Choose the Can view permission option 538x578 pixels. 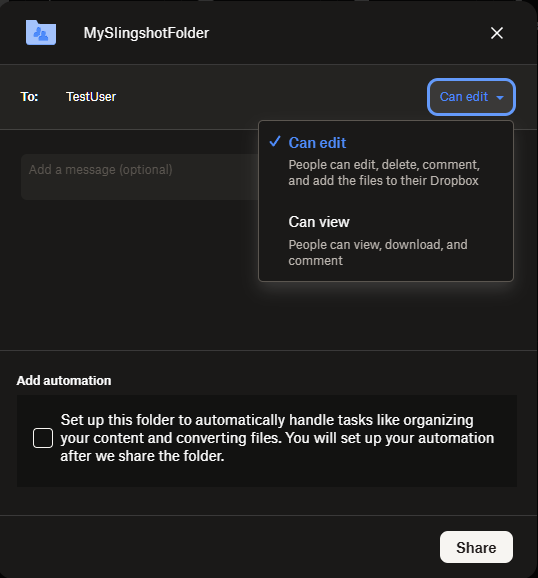[x=386, y=240]
